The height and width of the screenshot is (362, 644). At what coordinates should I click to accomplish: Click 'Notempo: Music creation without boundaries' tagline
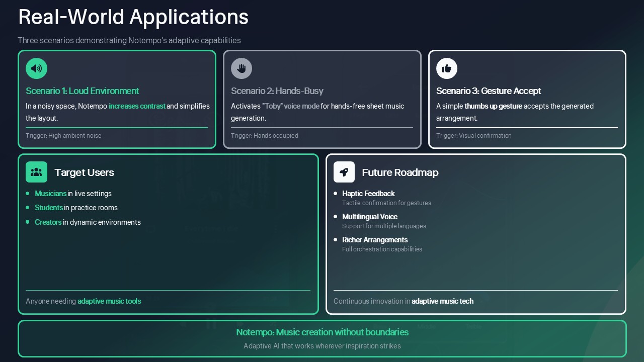click(323, 332)
